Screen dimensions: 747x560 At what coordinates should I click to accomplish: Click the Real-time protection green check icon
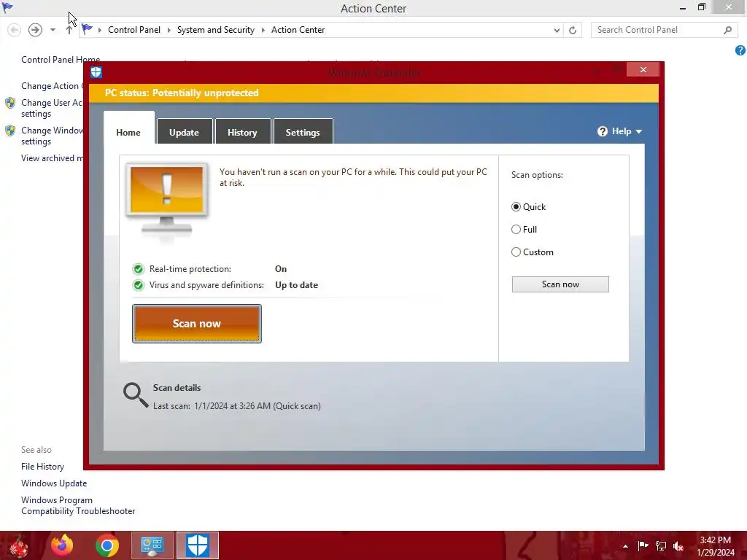click(x=138, y=269)
